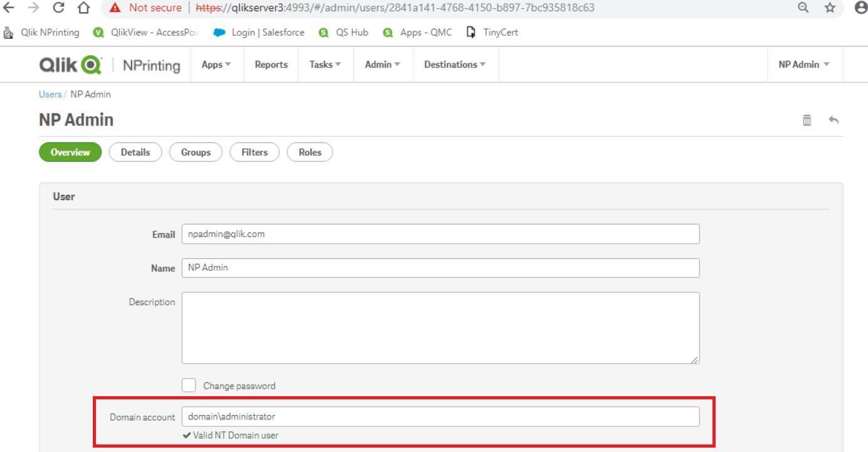This screenshot has width=868, height=452.
Task: Open the Reports menu item
Action: click(271, 65)
